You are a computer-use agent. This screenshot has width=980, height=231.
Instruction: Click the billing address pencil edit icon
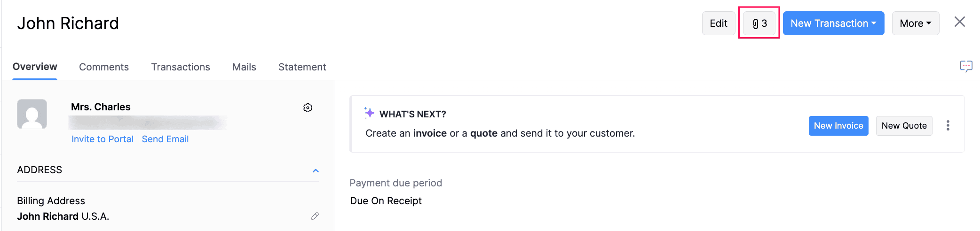315,216
